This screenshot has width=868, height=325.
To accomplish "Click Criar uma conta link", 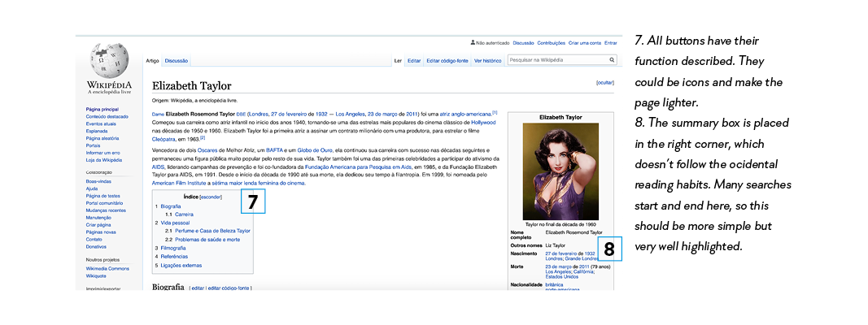I will (585, 42).
